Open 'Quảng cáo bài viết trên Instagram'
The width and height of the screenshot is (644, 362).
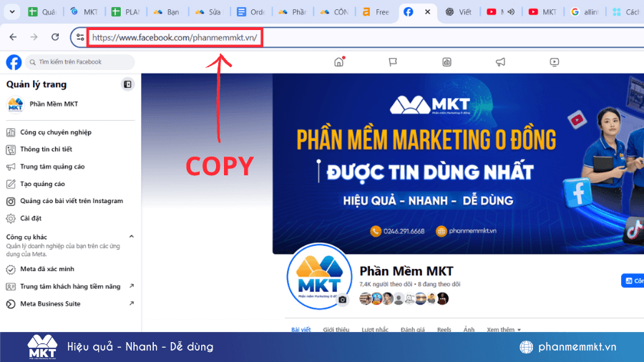pyautogui.click(x=70, y=201)
